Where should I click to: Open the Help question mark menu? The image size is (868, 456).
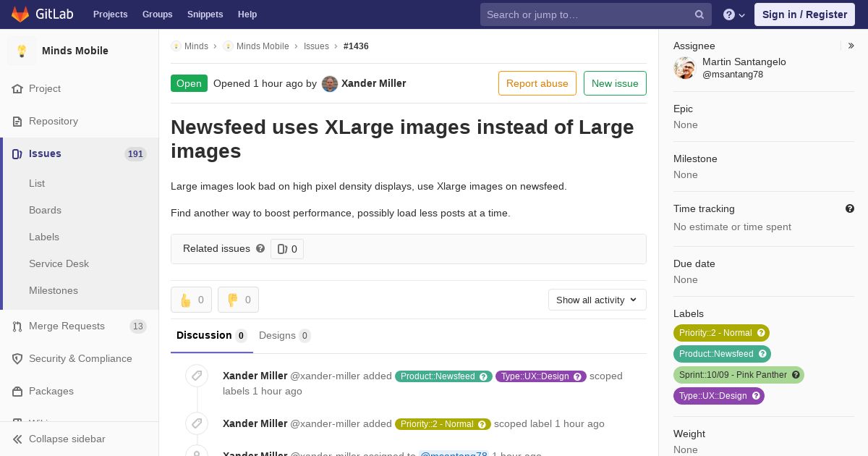(x=734, y=14)
